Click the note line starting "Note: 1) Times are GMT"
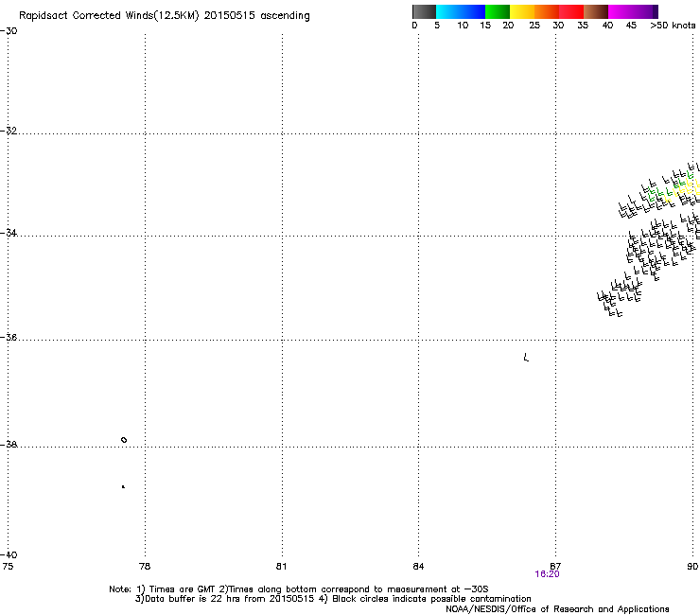700x615 pixels. 299,589
